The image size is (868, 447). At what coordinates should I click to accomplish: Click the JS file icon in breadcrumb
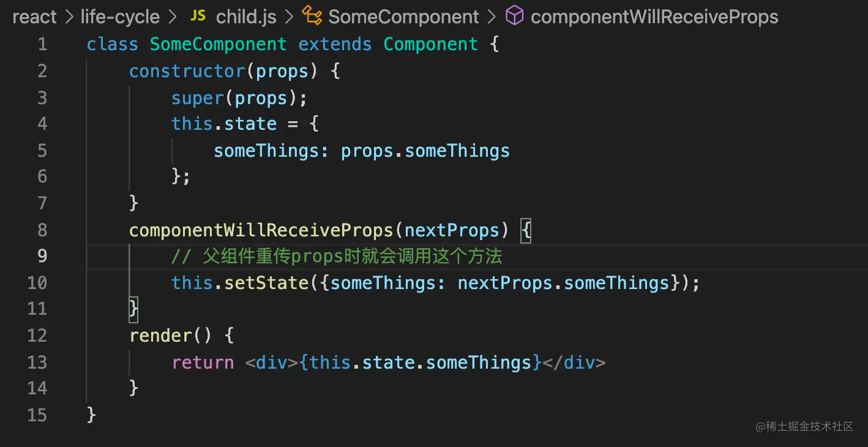pos(198,16)
